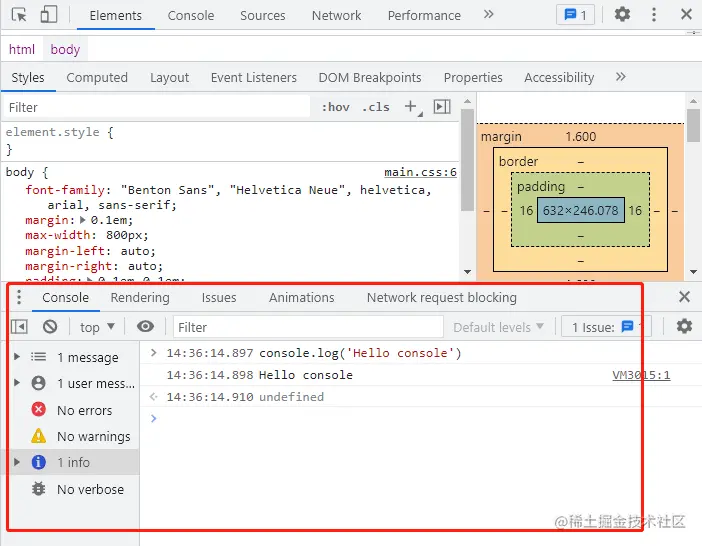
Task: Open the Properties tab
Action: coord(473,77)
